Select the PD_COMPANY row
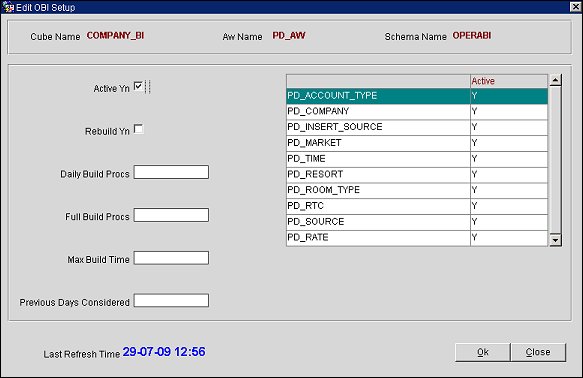Image resolution: width=583 pixels, height=378 pixels. tap(417, 112)
